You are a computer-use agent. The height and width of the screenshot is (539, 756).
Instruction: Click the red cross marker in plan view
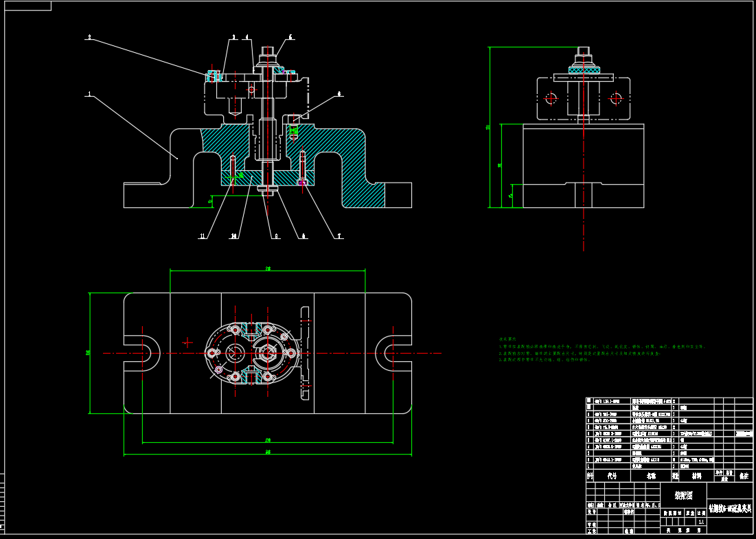pyautogui.click(x=187, y=342)
